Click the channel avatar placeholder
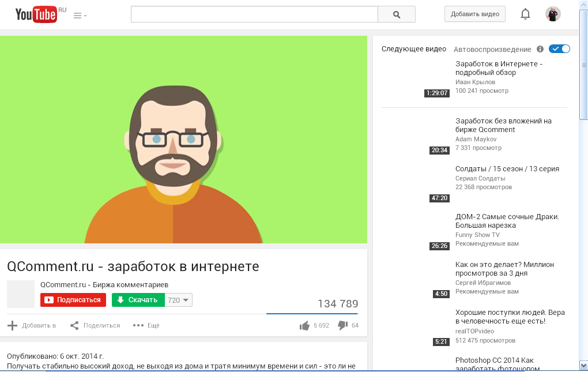 pyautogui.click(x=21, y=294)
